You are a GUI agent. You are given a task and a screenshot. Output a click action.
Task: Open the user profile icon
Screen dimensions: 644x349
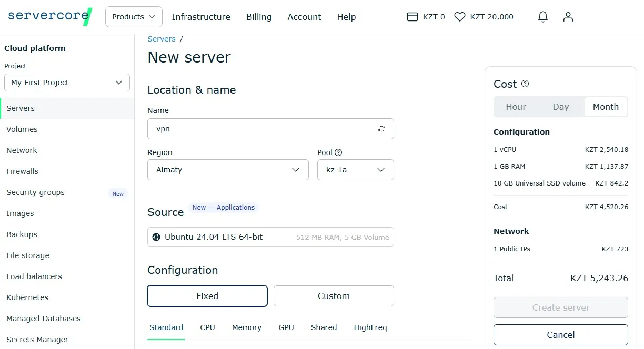[x=568, y=17]
